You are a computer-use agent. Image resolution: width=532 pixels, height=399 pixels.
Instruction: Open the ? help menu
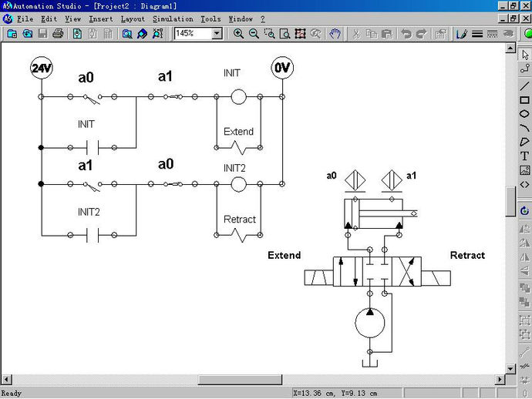[x=263, y=19]
